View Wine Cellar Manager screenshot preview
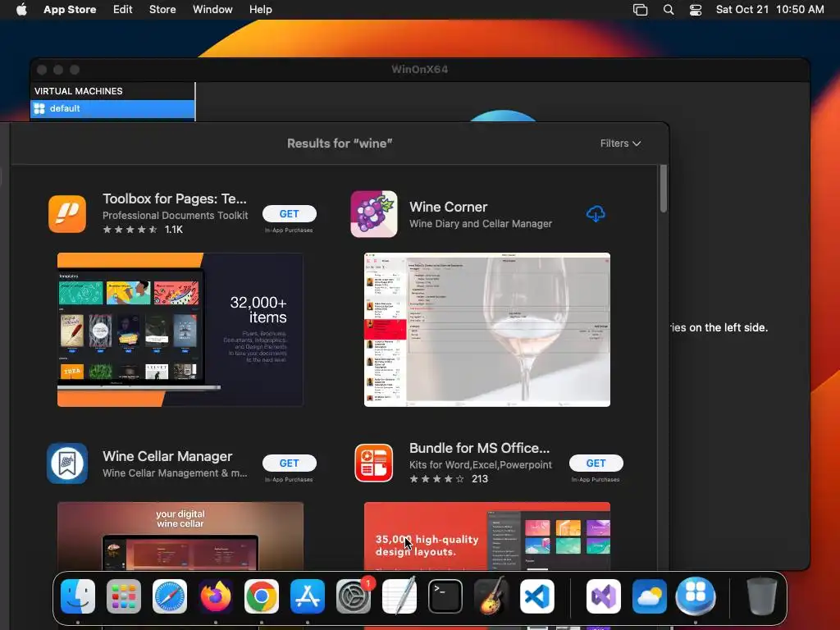The image size is (840, 630). (x=180, y=536)
